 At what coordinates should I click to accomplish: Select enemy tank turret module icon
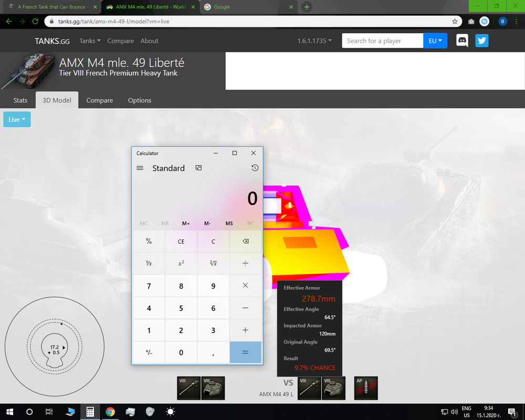pyautogui.click(x=333, y=388)
